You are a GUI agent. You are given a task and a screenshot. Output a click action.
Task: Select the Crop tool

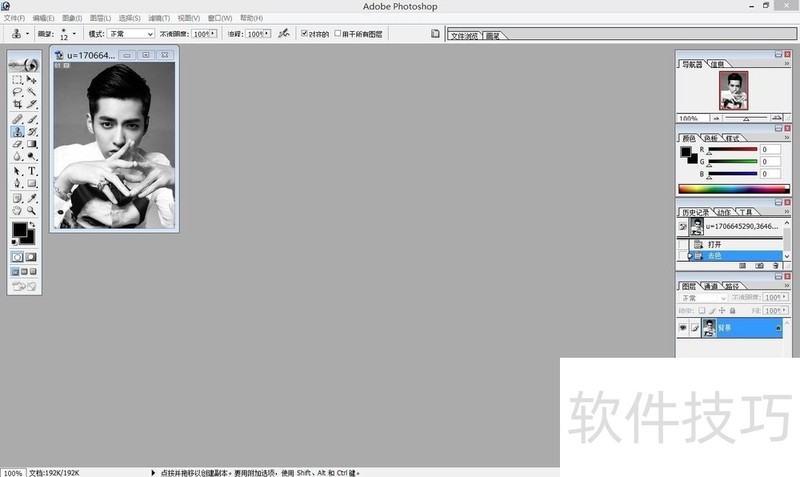point(17,104)
